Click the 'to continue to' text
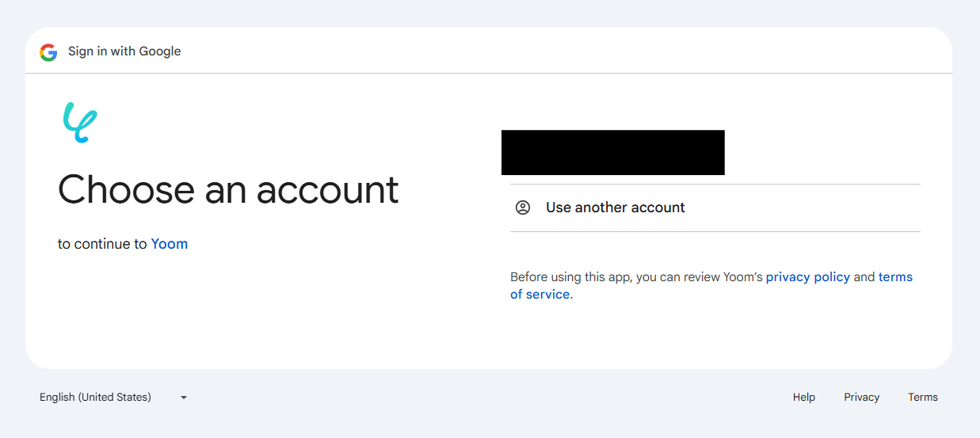This screenshot has width=980, height=438. point(102,244)
